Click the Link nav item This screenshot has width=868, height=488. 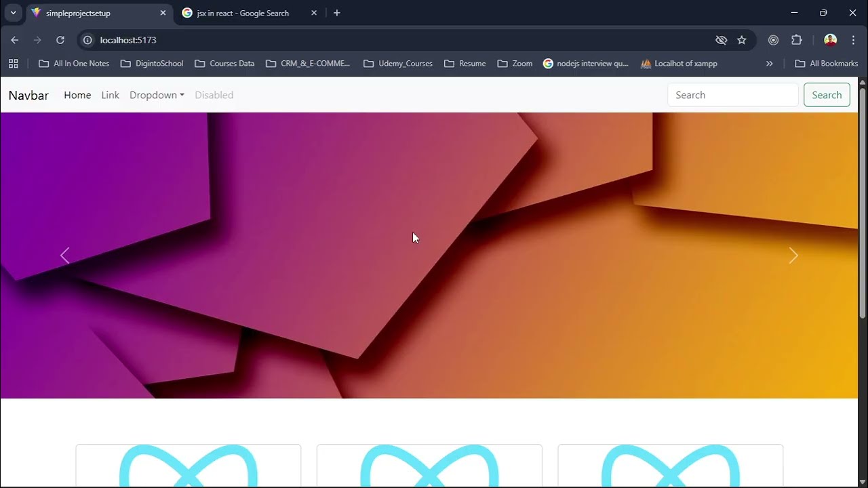click(110, 95)
